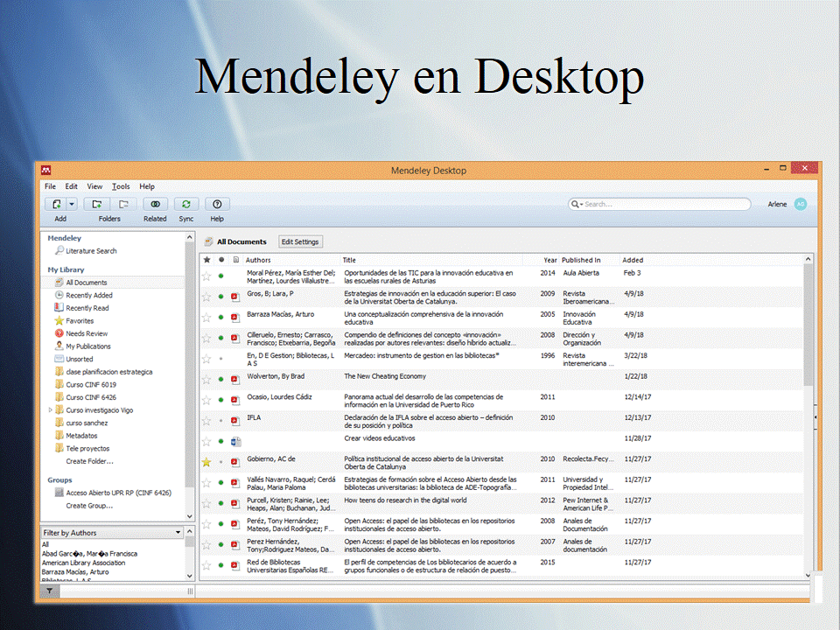Open PDF icon for Vallés Navarro row
The height and width of the screenshot is (630, 840).
235,483
